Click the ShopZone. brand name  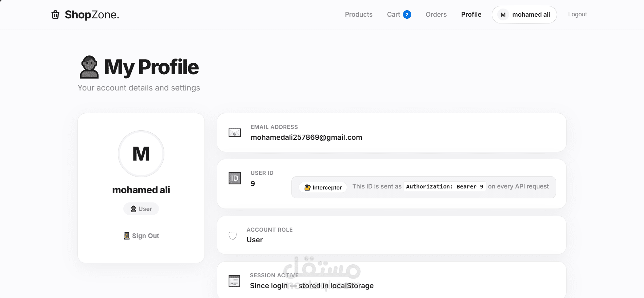point(92,15)
